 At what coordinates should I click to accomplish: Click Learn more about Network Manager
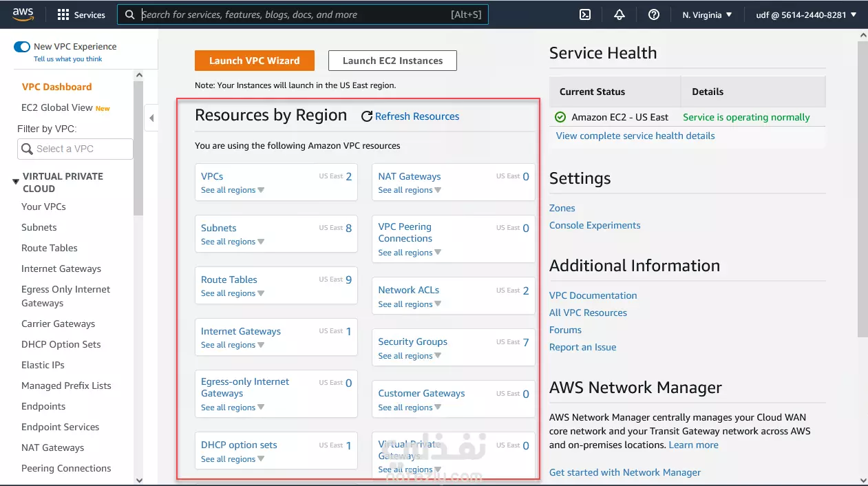pyautogui.click(x=694, y=445)
